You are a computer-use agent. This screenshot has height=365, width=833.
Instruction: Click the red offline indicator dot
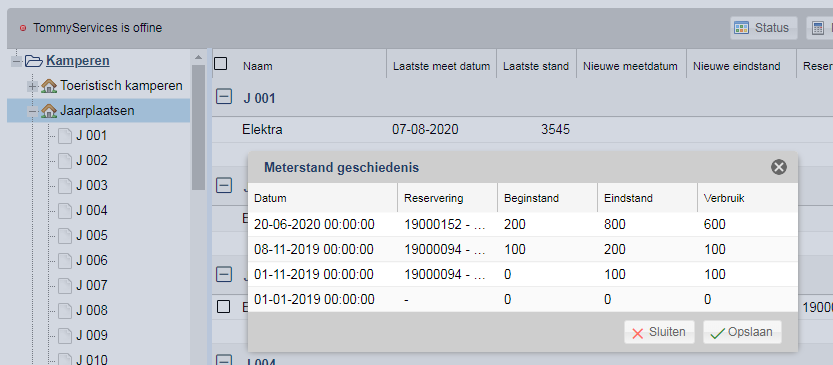pyautogui.click(x=23, y=28)
